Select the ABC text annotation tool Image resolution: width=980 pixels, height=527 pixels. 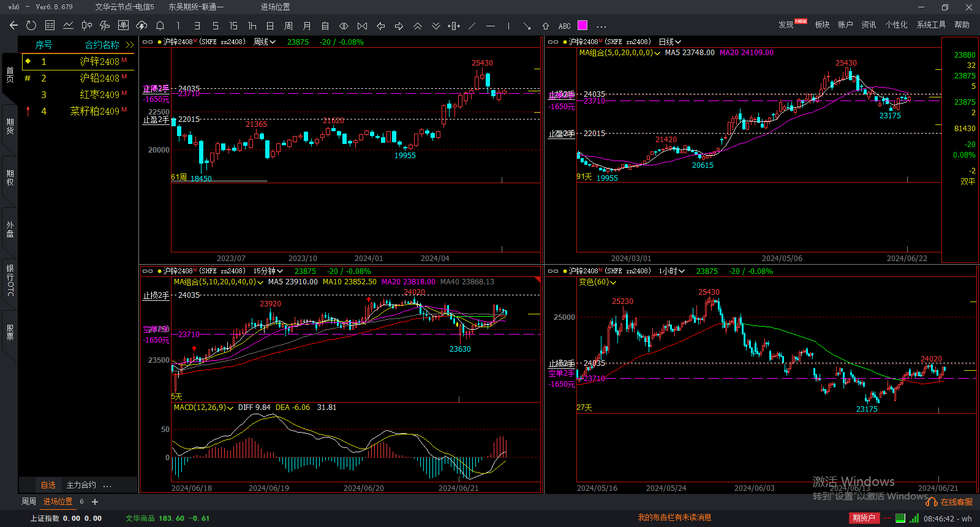564,26
